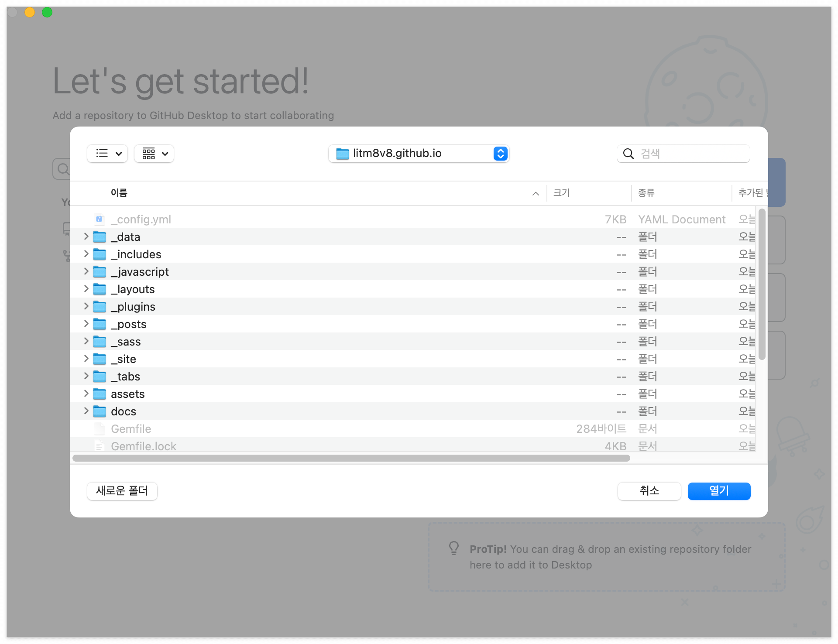Image resolution: width=838 pixels, height=644 pixels.
Task: Click the horizontal scrollbar of file list
Action: (351, 458)
